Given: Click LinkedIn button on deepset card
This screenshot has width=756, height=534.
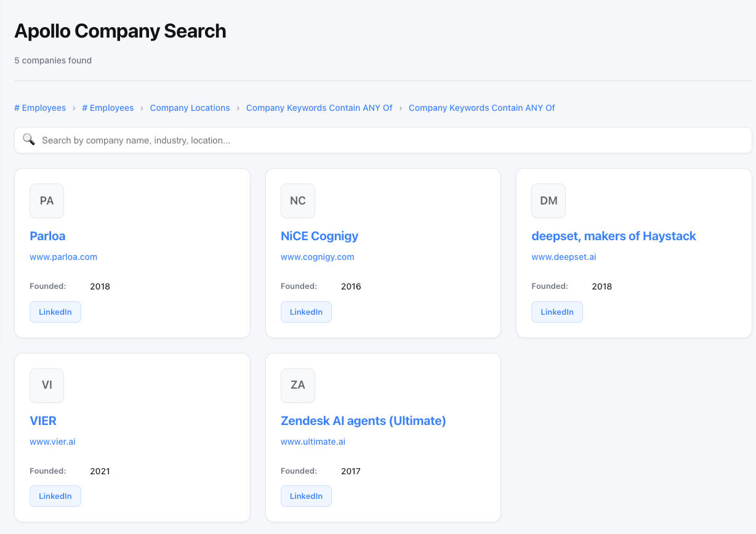Looking at the screenshot, I should (557, 312).
